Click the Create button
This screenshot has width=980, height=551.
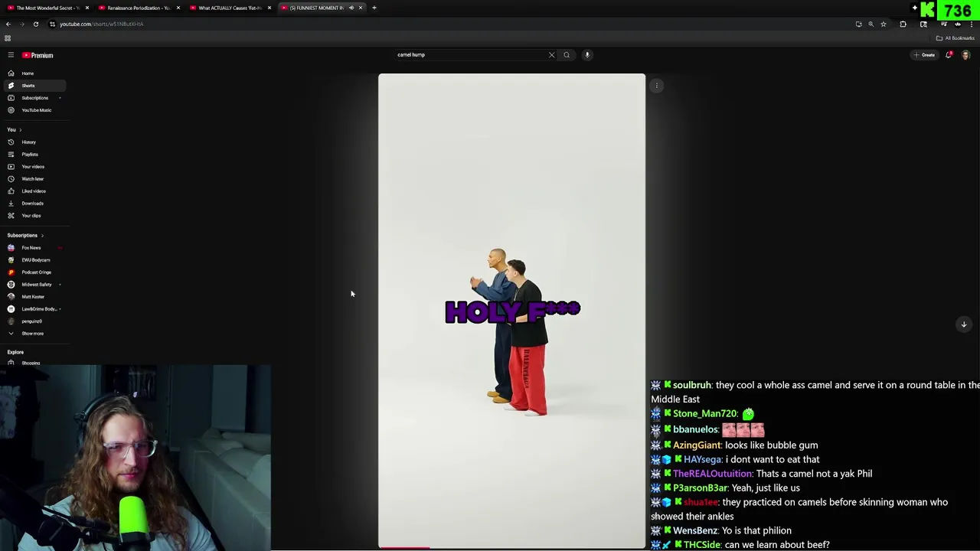coord(924,55)
